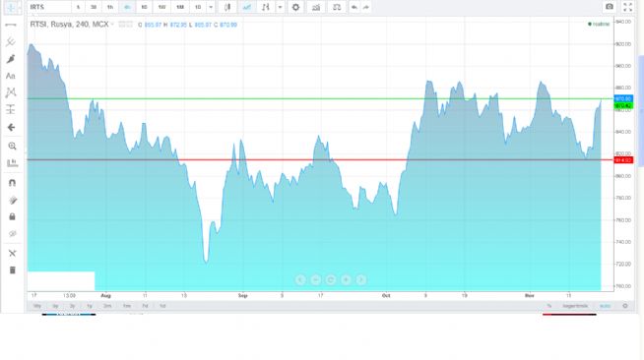644x360 pixels.
Task: Choose the candlestick chart style icon
Action: (227, 8)
